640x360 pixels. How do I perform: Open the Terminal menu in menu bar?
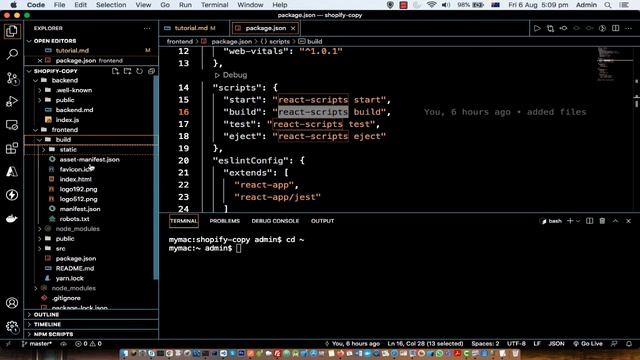[x=214, y=5]
